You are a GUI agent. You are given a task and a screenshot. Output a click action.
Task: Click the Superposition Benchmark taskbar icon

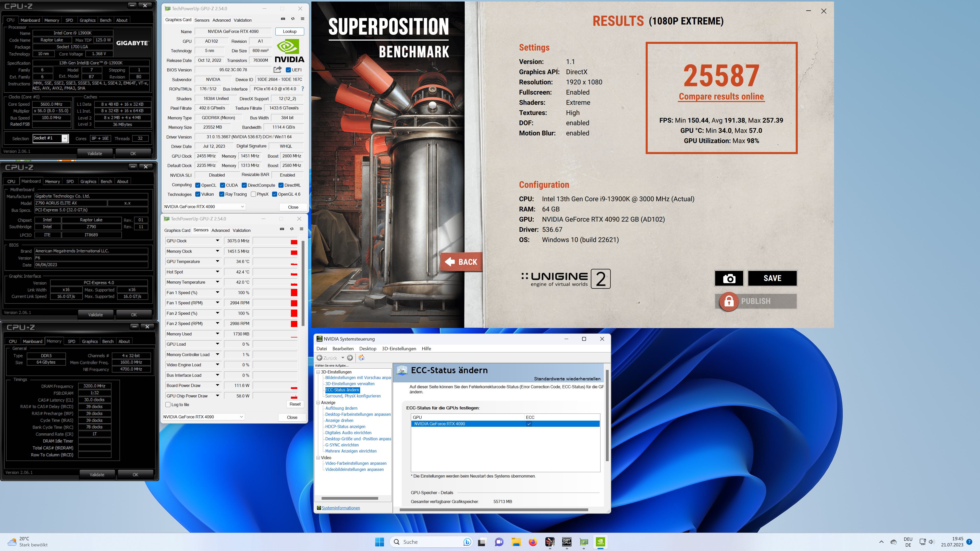[x=550, y=542]
